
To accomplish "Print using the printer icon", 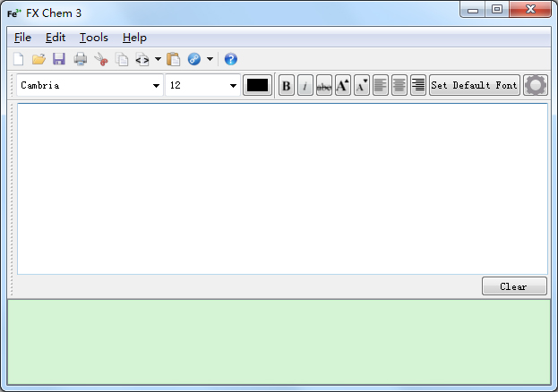I will tap(81, 60).
